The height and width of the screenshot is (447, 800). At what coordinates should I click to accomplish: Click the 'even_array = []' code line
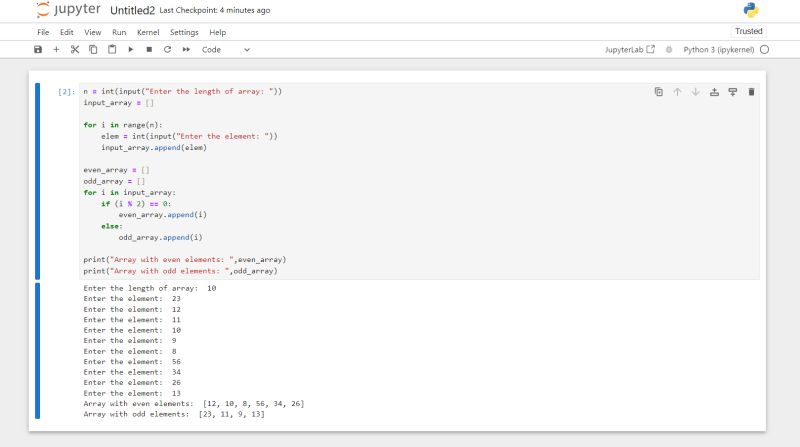pos(116,170)
